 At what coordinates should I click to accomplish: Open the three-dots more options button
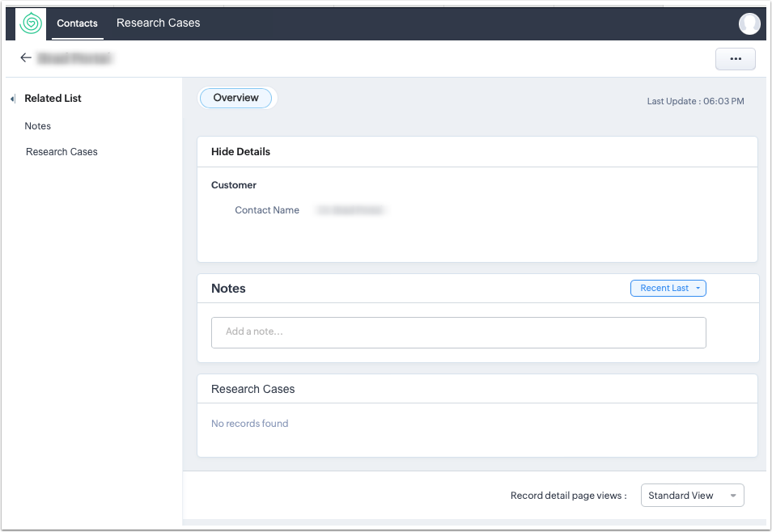click(735, 59)
